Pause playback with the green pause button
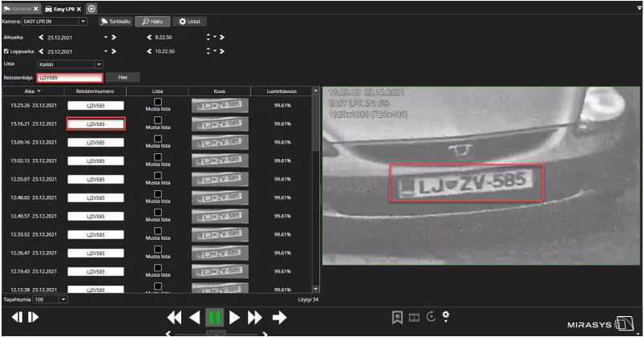The image size is (644, 337). pos(215,317)
